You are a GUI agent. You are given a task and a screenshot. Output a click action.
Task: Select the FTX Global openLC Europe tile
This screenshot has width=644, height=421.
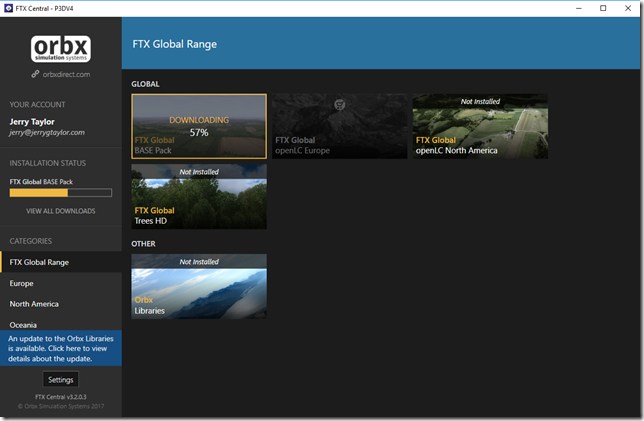pos(339,126)
